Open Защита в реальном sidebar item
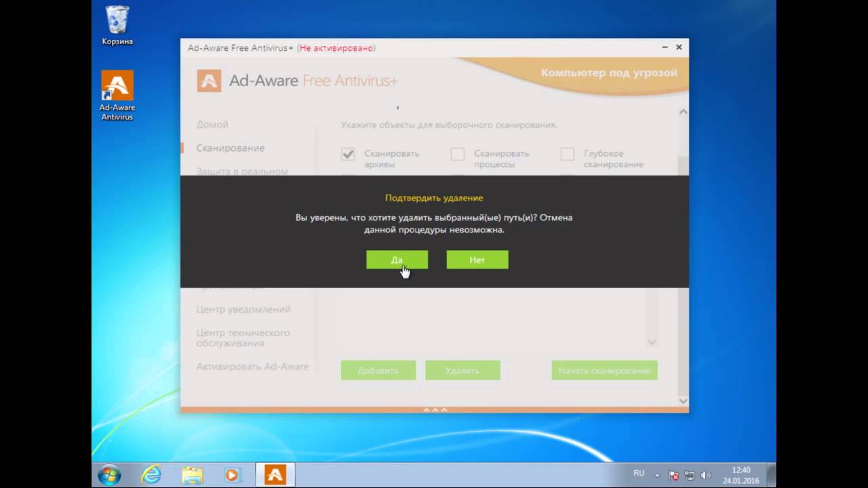Screen dimensions: 868x488 point(242,171)
